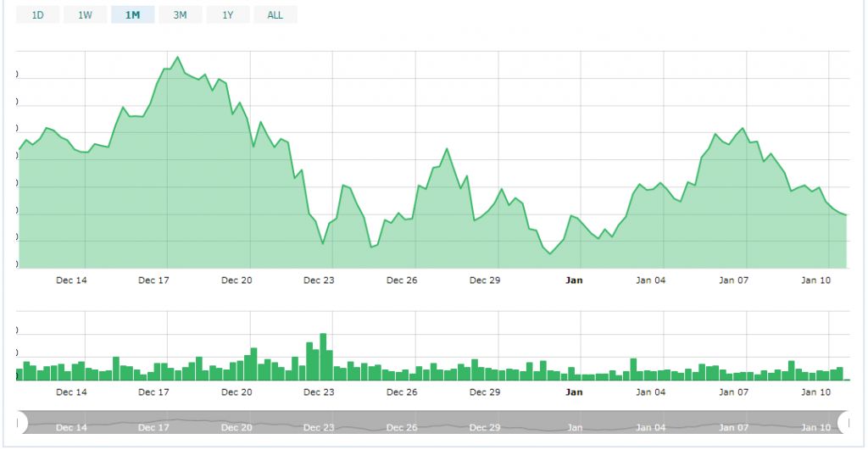Show ALL historical data
Viewport: 868px width, 450px height.
coord(275,14)
